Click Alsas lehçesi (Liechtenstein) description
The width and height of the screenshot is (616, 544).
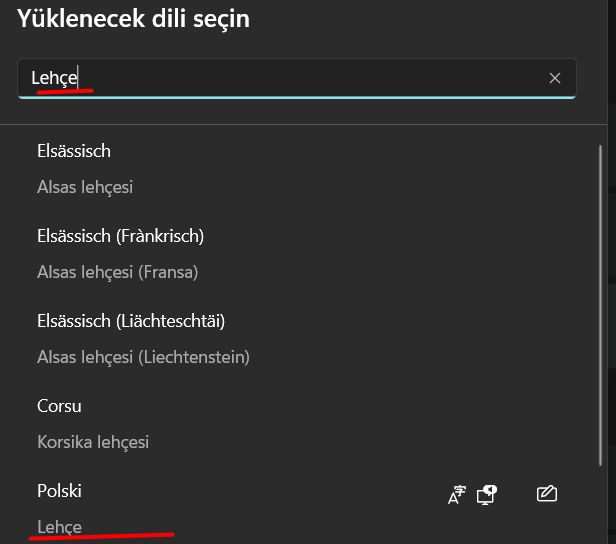[143, 357]
